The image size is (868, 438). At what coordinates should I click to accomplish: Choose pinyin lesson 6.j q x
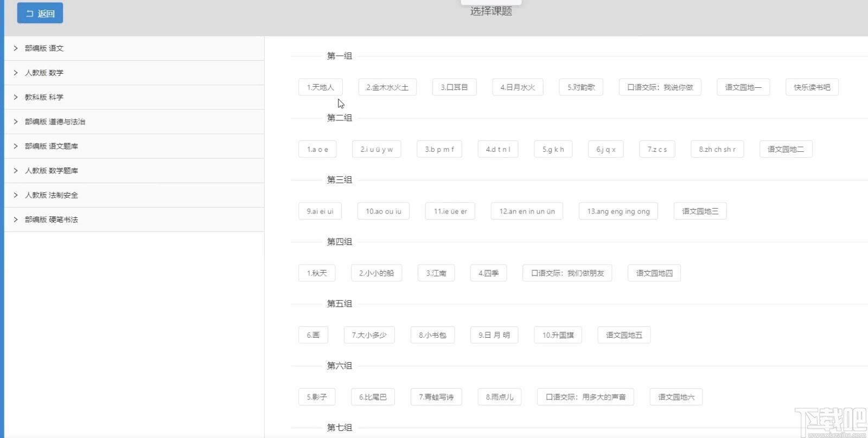coord(606,149)
